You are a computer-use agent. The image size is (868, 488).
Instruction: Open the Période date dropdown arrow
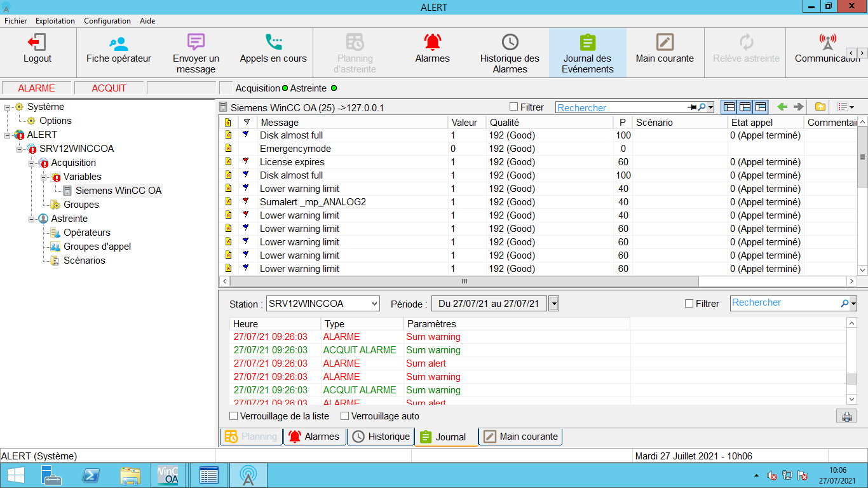click(553, 304)
